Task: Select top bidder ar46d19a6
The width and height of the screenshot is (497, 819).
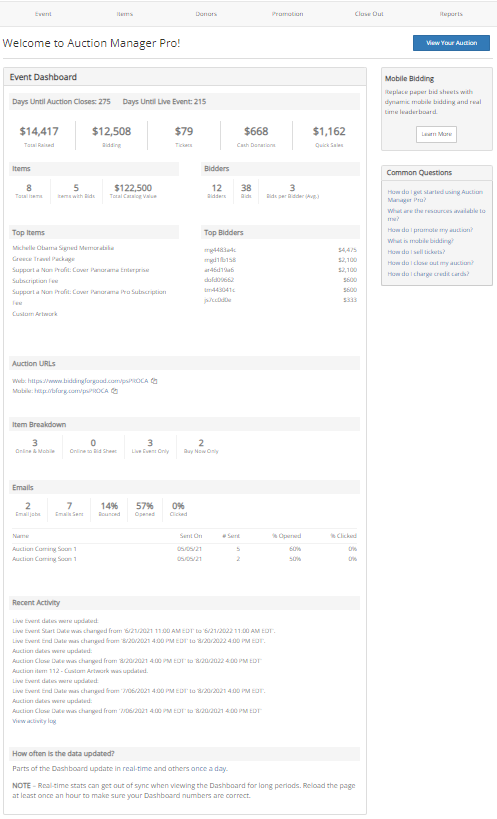Action: click(219, 270)
